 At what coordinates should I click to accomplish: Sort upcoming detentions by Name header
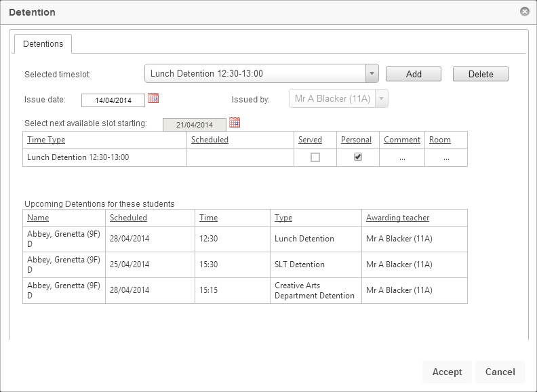point(38,218)
